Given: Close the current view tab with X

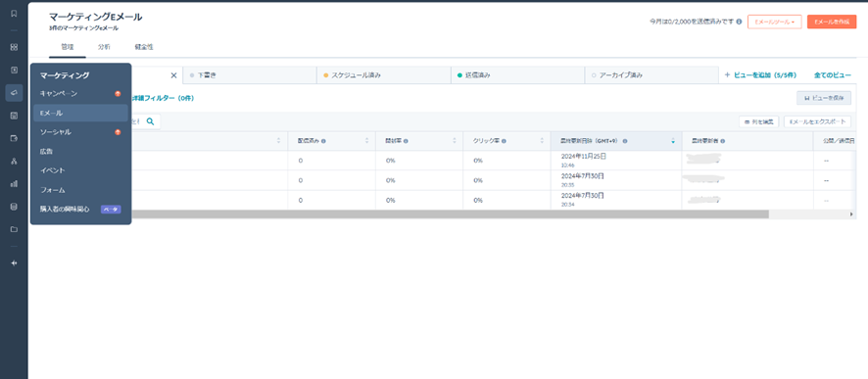Looking at the screenshot, I should click(x=173, y=75).
